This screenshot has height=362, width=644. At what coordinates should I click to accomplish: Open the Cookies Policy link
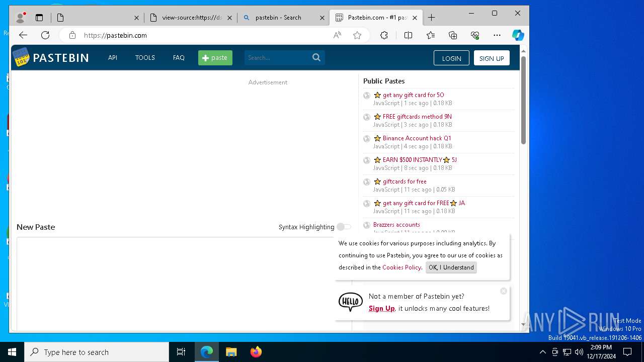401,267
